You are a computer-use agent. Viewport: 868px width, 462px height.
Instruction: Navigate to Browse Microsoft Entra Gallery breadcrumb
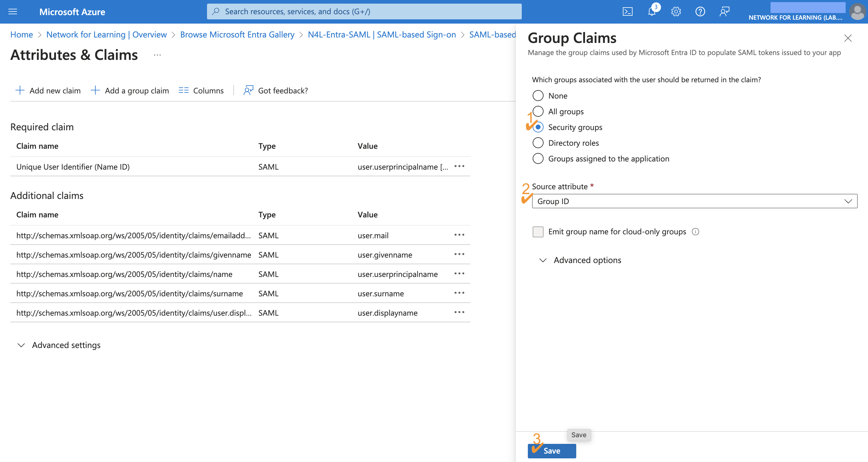pos(237,34)
